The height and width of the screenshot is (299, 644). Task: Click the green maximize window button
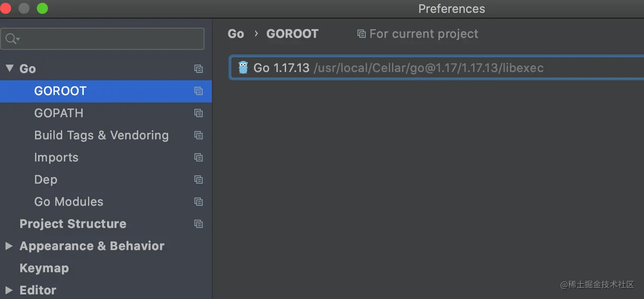pos(42,8)
